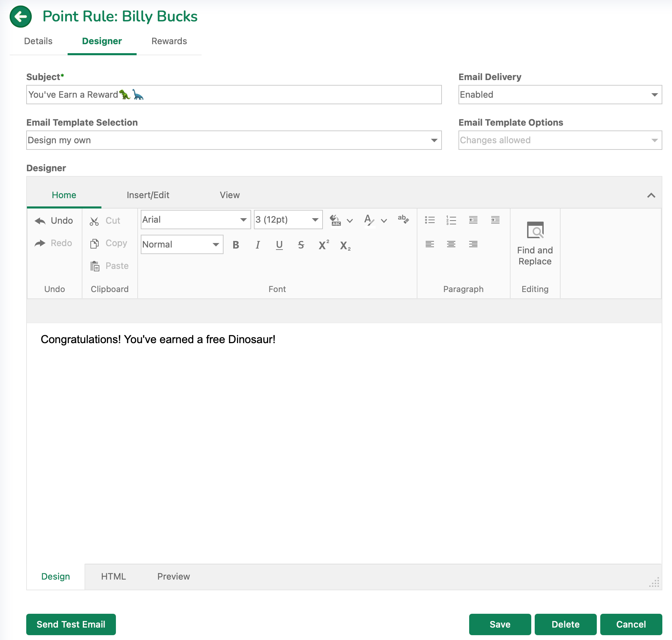Click the Delete button

click(565, 624)
